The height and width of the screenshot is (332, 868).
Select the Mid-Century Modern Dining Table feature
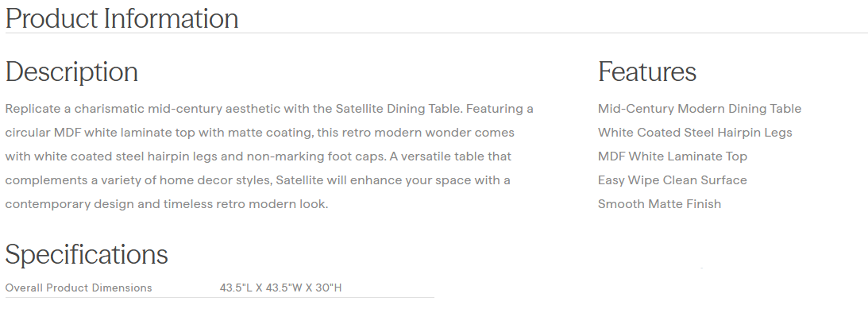click(x=699, y=109)
